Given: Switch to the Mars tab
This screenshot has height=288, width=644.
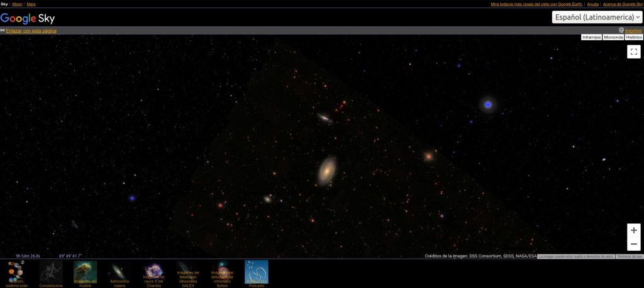Looking at the screenshot, I should tap(31, 4).
